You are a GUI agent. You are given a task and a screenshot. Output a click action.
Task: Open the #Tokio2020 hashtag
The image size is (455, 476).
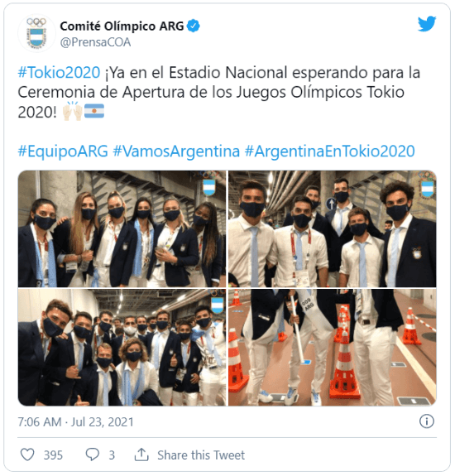59,73
